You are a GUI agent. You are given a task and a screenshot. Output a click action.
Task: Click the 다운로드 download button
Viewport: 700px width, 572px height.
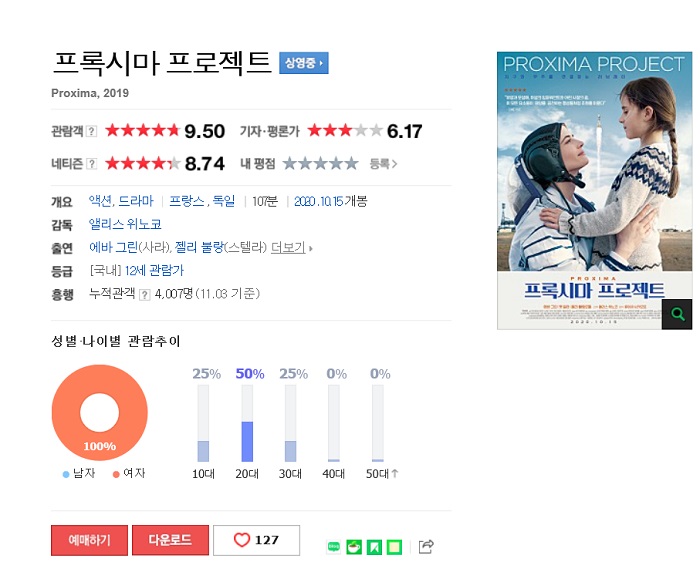(x=170, y=540)
